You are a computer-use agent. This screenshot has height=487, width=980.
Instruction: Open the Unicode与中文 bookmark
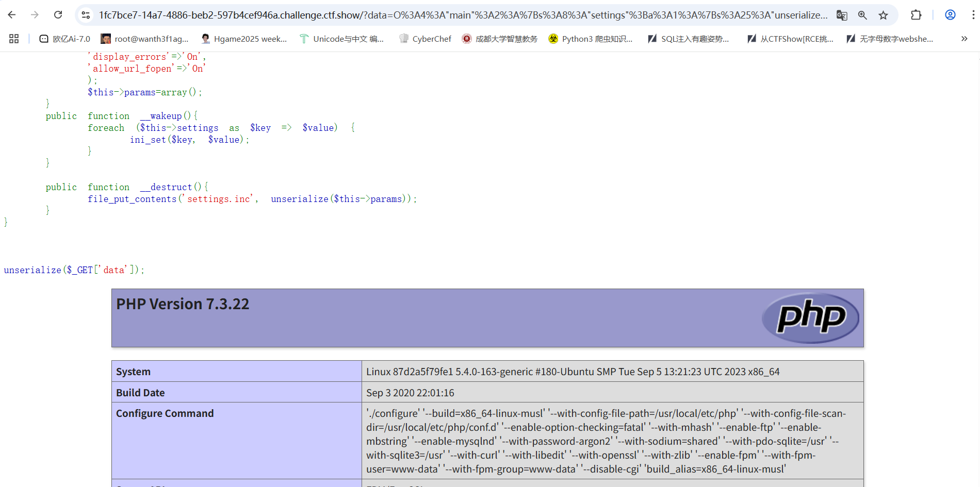[x=342, y=39]
